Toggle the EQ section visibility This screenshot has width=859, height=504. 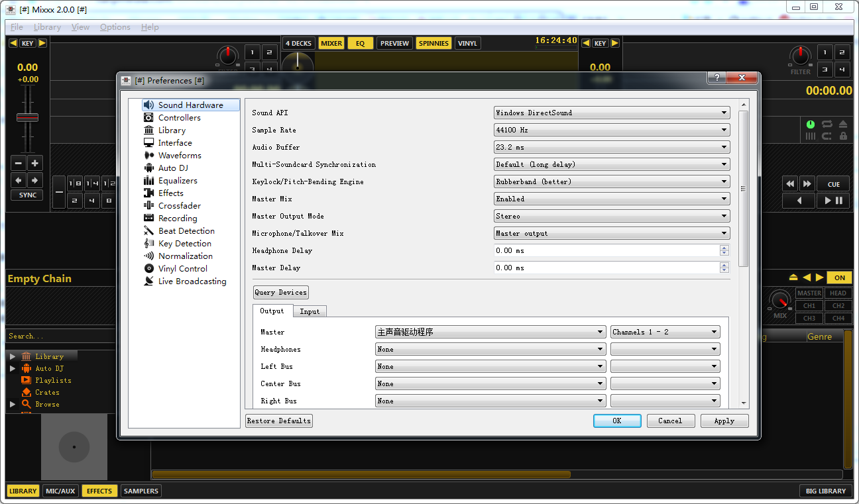[360, 44]
